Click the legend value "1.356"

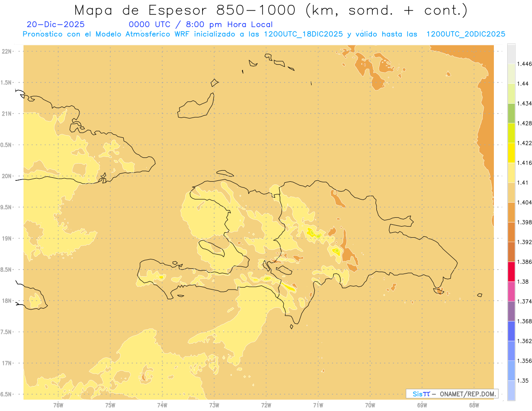click(525, 361)
